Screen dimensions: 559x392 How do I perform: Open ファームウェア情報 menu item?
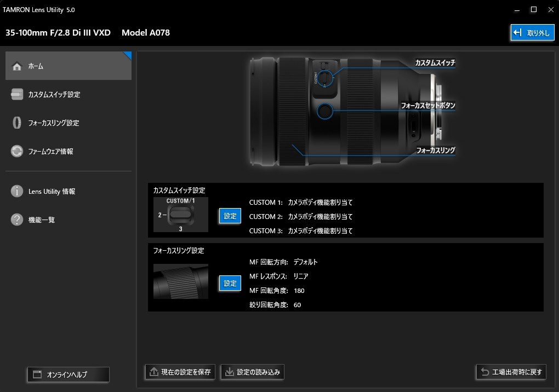point(50,152)
